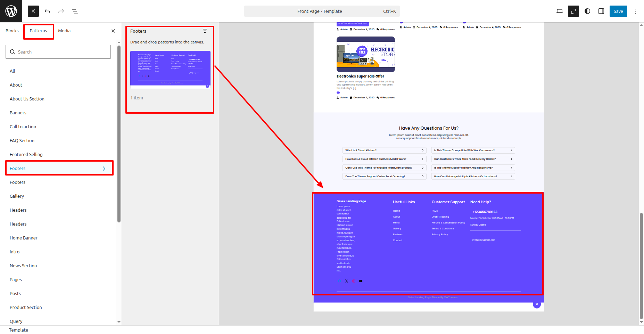644x334 pixels.
Task: Click the Save button
Action: 618,11
